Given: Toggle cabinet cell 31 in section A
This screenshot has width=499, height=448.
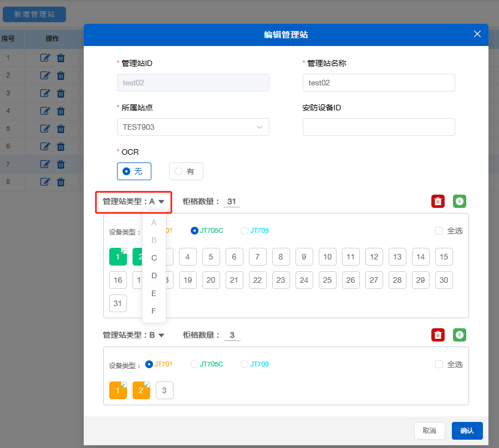Looking at the screenshot, I should click(x=118, y=303).
